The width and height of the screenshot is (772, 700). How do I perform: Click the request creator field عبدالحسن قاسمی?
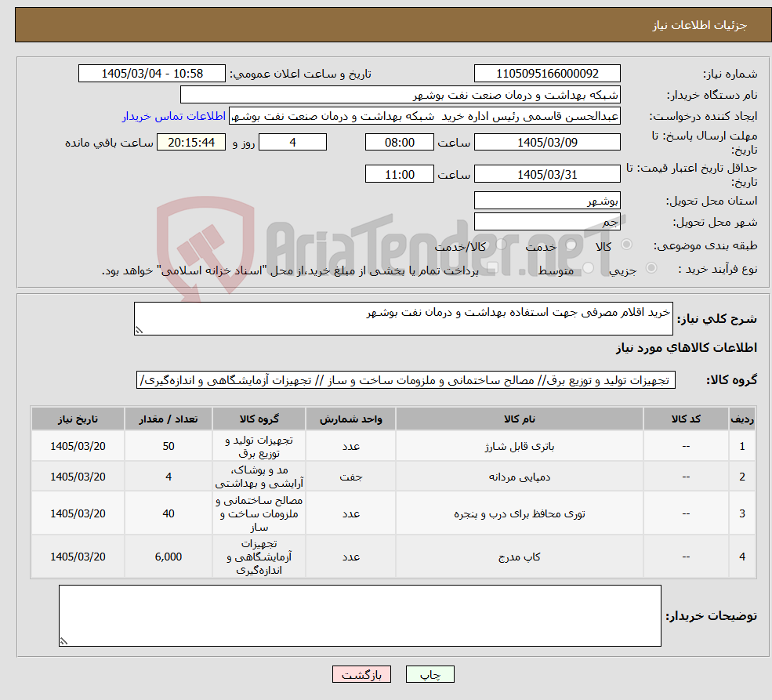click(424, 116)
